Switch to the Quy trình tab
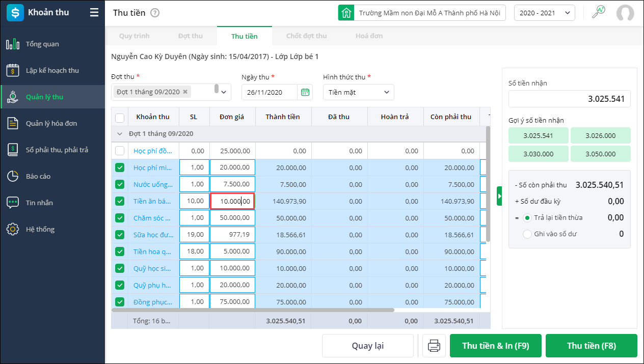 pyautogui.click(x=134, y=36)
